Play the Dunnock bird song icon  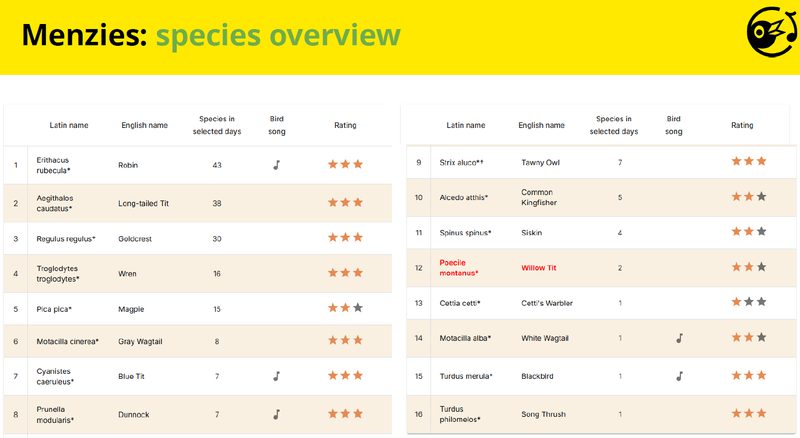277,415
